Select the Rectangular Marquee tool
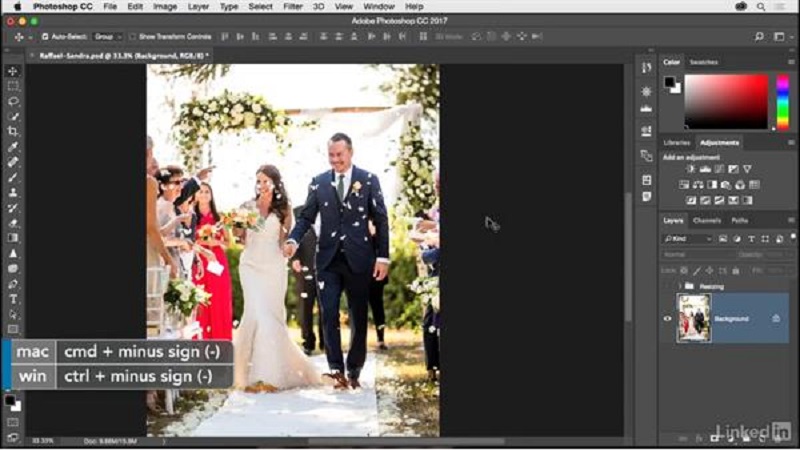800x450 pixels. 13,86
